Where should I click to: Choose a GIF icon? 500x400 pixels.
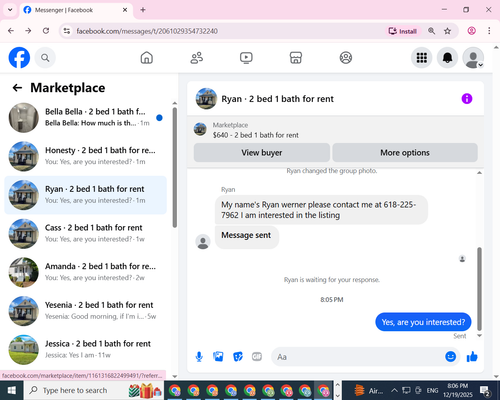click(257, 357)
